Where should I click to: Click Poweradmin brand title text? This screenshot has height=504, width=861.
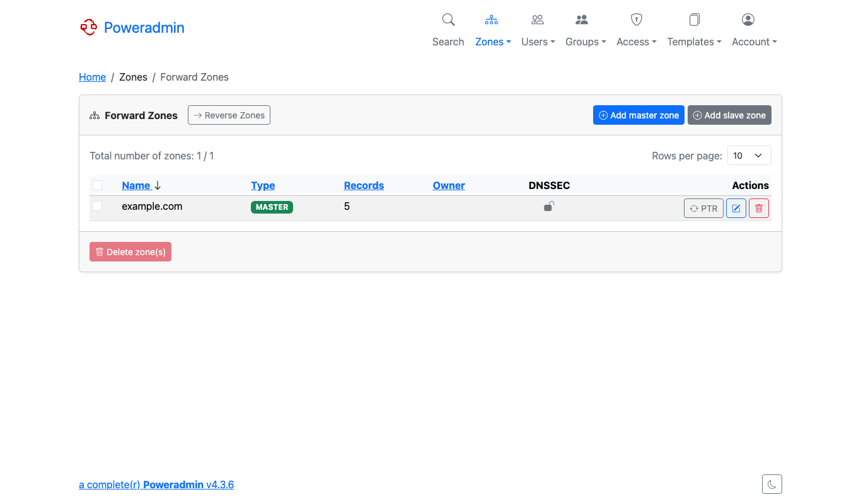tap(144, 27)
